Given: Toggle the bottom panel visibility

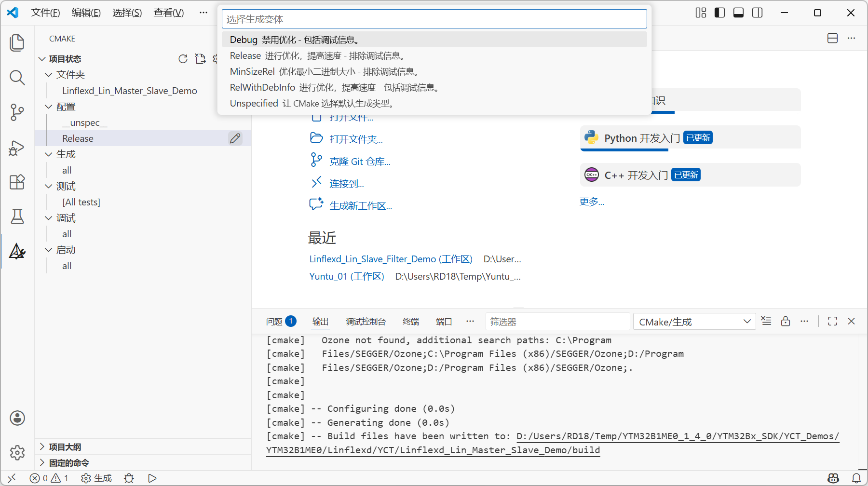Looking at the screenshot, I should (738, 13).
